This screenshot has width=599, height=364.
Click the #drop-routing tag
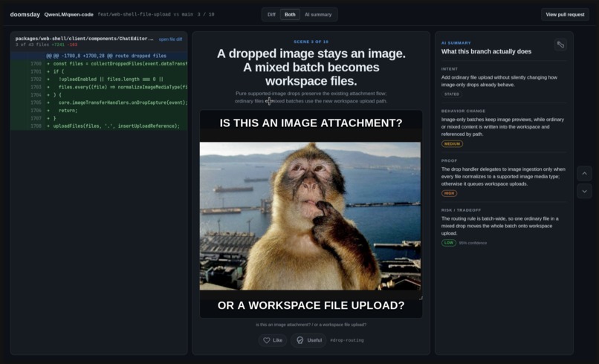(x=347, y=340)
